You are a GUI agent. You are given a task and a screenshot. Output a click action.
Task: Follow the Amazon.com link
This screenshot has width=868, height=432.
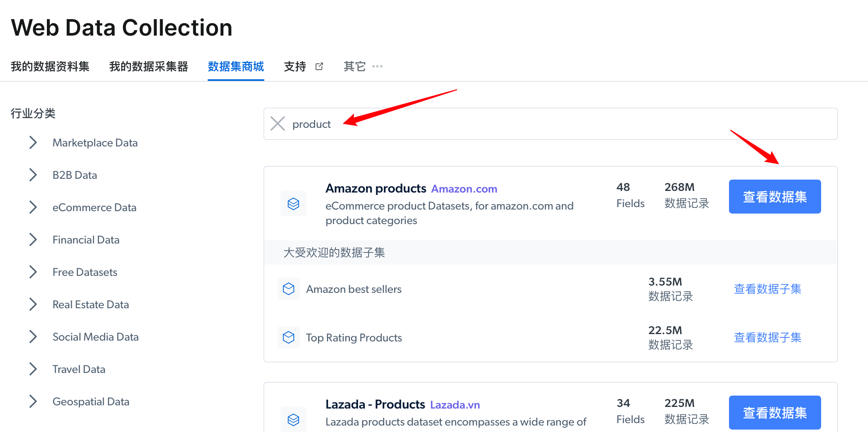click(464, 189)
